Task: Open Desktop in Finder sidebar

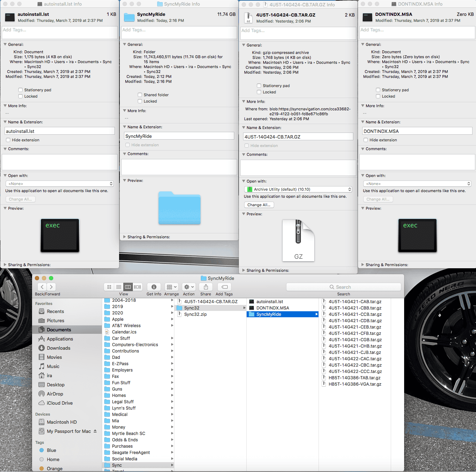Action: (56, 385)
